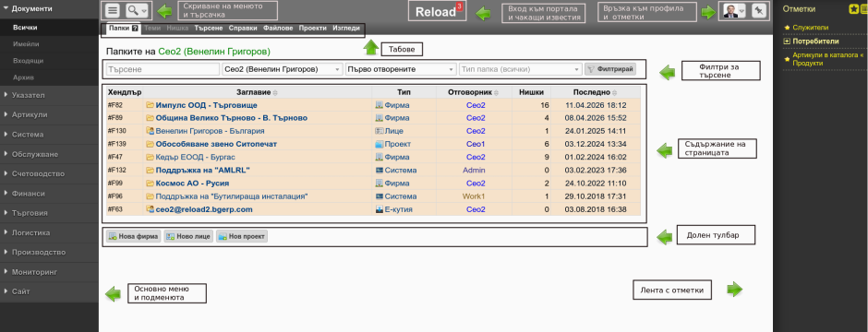Viewport: 868px width, 332px height.
Task: Click folder icon of Импулс ООД - Търговище
Action: (x=150, y=105)
